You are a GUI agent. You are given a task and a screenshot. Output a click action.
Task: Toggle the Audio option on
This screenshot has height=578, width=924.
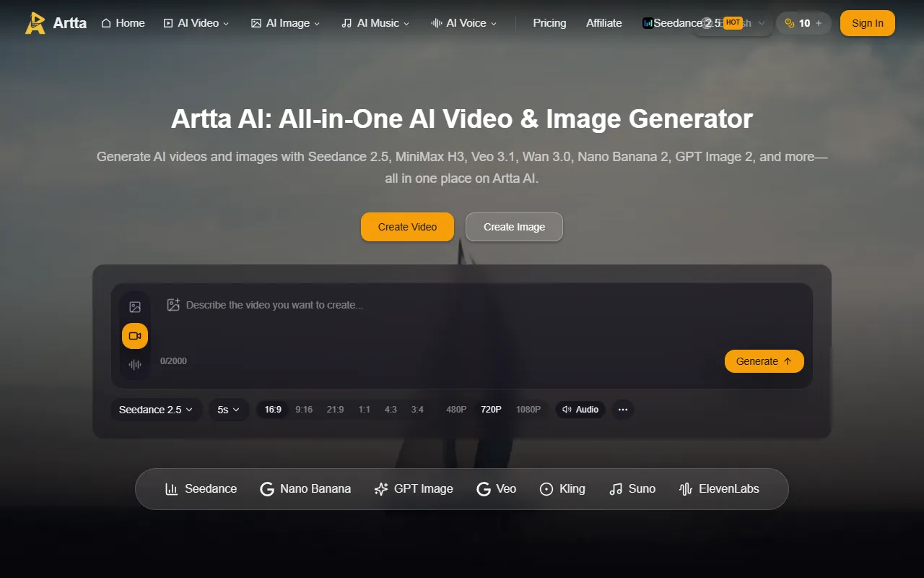(x=580, y=410)
